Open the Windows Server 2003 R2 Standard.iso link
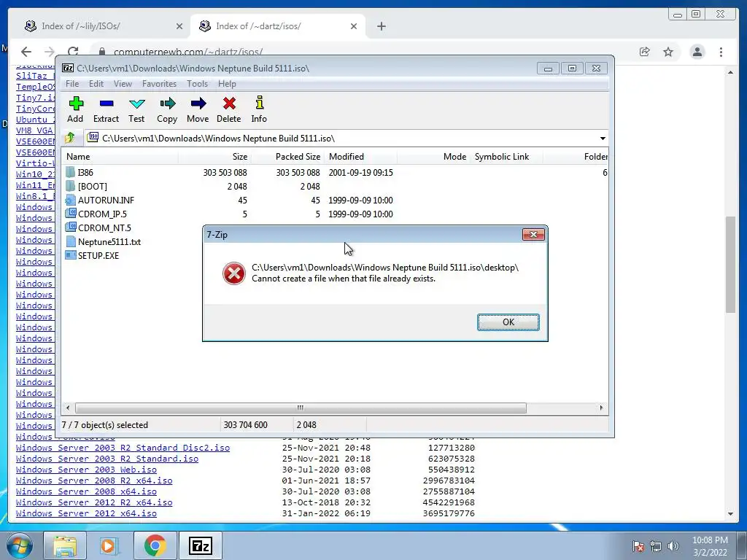The image size is (747, 560). pos(107,459)
